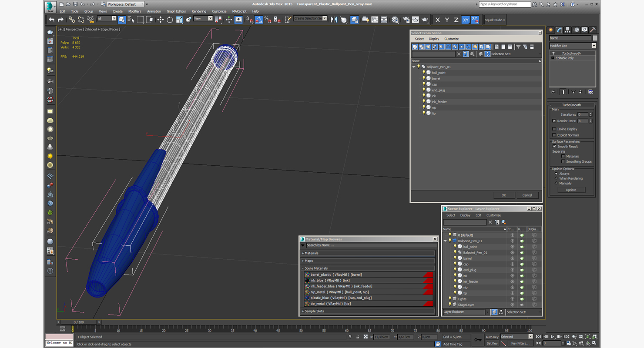Image resolution: width=644 pixels, height=348 pixels.
Task: Open the Create command panel tab
Action: pos(551,30)
